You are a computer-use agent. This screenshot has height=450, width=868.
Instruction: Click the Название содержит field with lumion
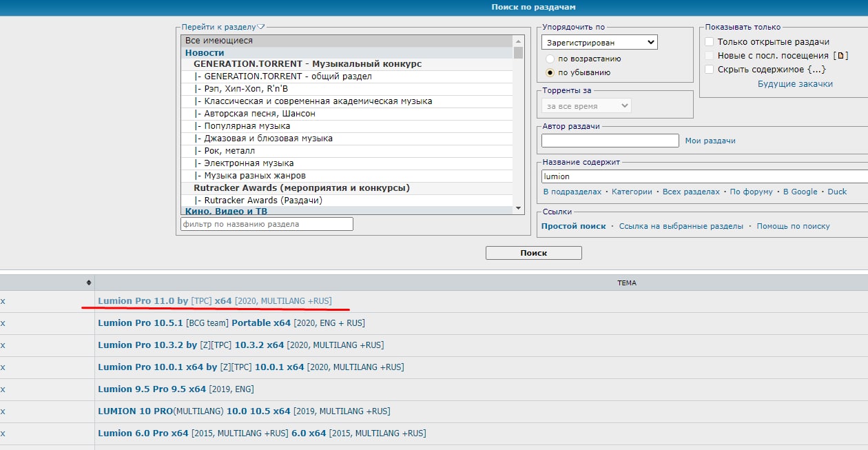pos(705,176)
